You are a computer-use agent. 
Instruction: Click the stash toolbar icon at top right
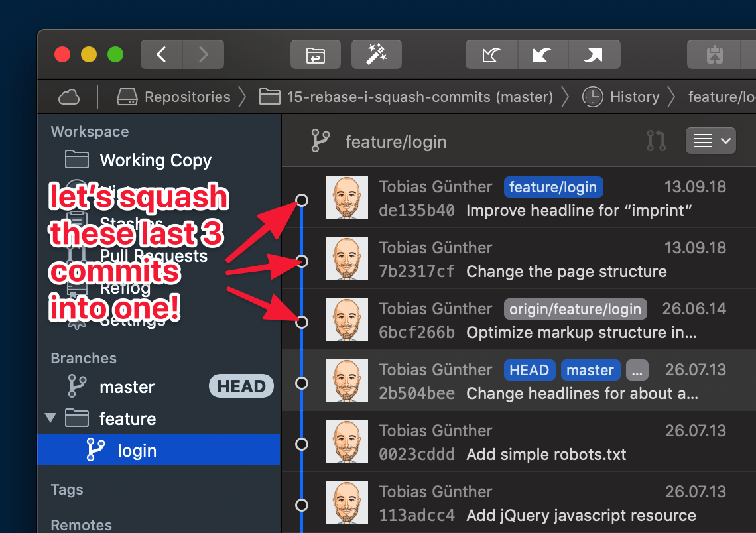tap(714, 54)
